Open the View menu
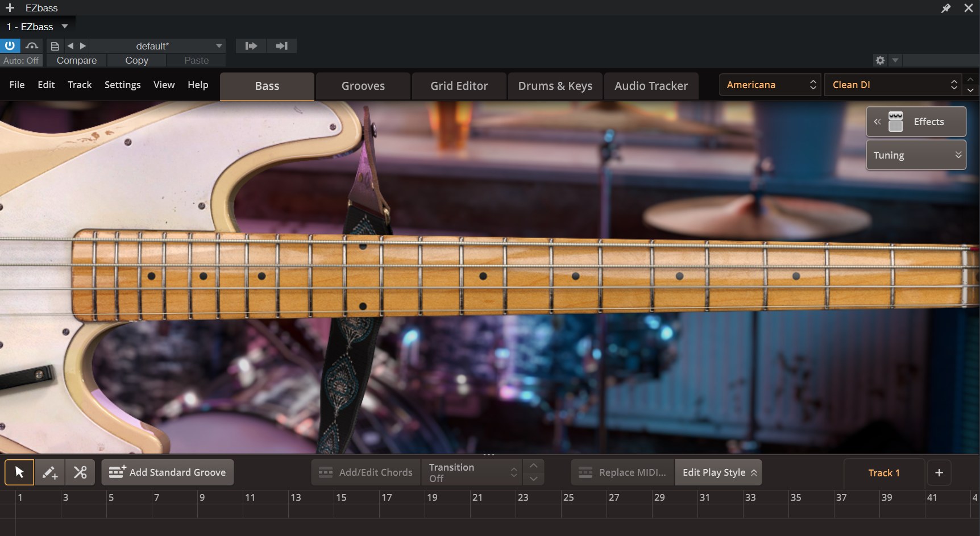The image size is (980, 536). (164, 85)
